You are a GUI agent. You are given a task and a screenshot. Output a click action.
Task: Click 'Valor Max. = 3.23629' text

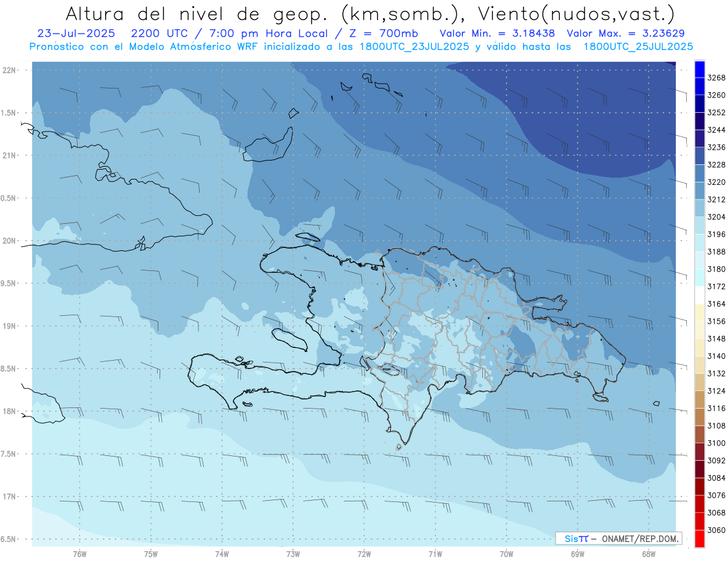627,34
